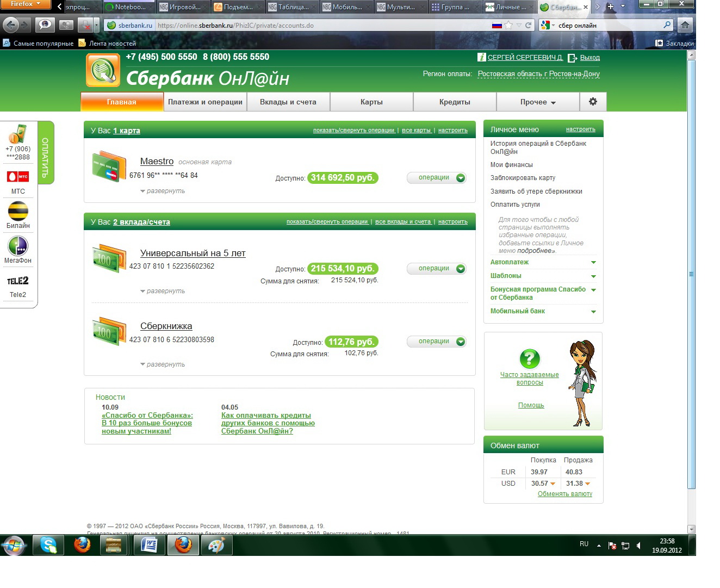The height and width of the screenshot is (588, 720).
Task: Open операции dropdown for Maestro card
Action: click(437, 177)
